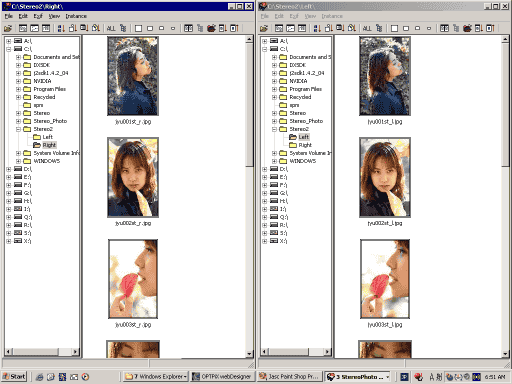Click open-folder icon in Stereo2\Left window toolbar
This screenshot has height=384, width=512.
(264, 28)
